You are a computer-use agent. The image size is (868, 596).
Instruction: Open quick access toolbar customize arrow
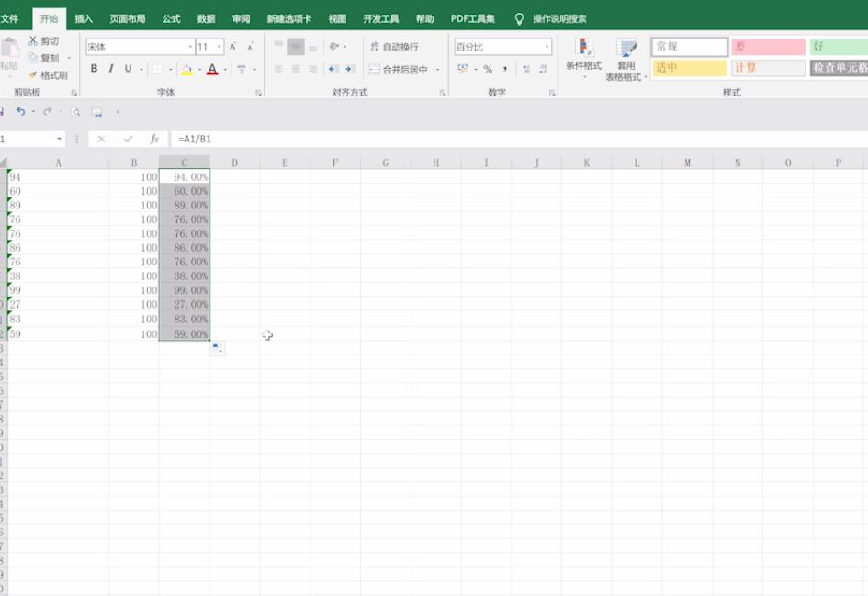click(118, 112)
